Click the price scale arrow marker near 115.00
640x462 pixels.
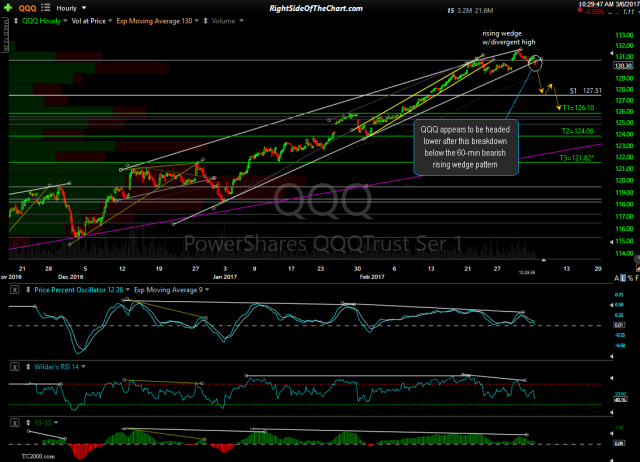[611, 242]
